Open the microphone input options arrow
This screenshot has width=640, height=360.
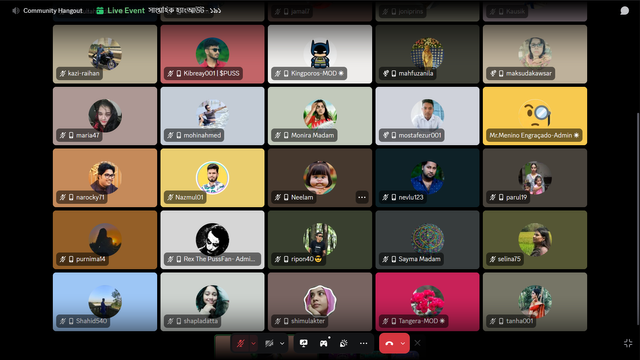pos(253,343)
